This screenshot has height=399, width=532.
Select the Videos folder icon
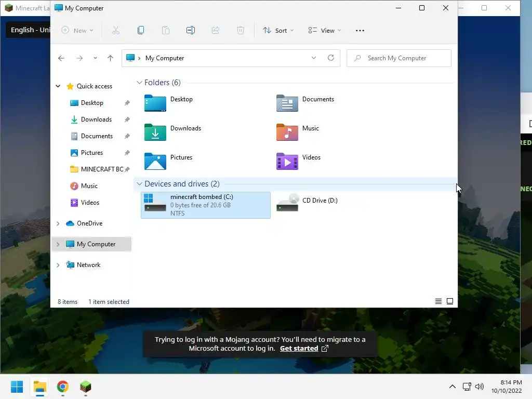pyautogui.click(x=287, y=162)
